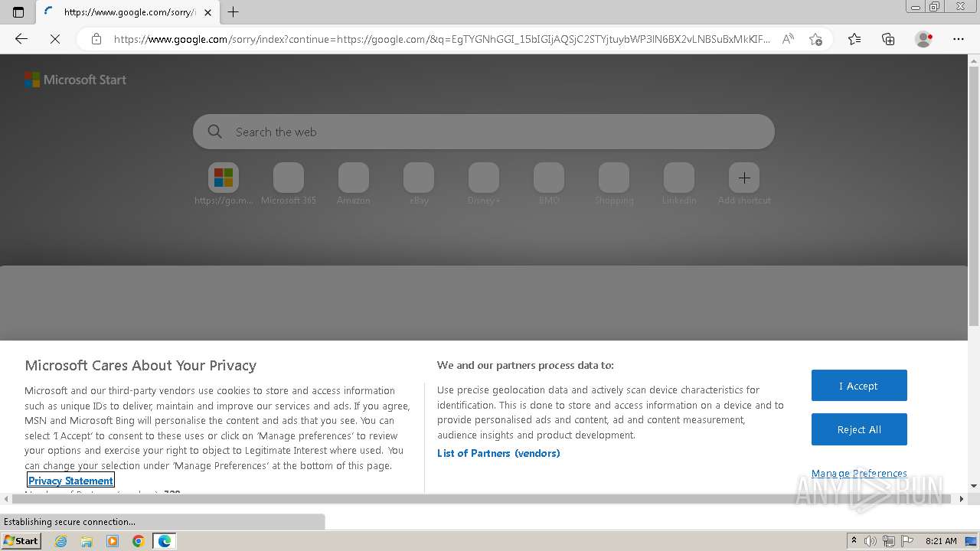Open Settings and more menu
The image size is (980, 551).
[x=959, y=39]
